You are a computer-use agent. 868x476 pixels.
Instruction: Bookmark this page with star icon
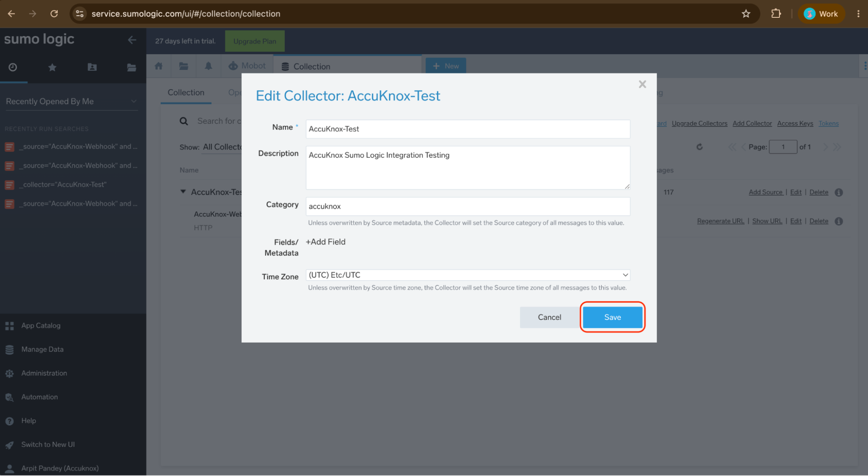point(746,14)
